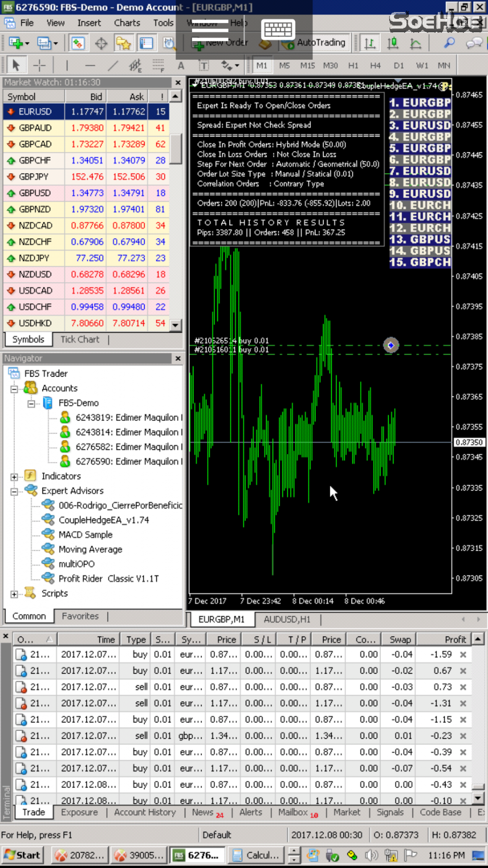Select the cursor arrow tool
The image size is (488, 868).
coord(16,65)
